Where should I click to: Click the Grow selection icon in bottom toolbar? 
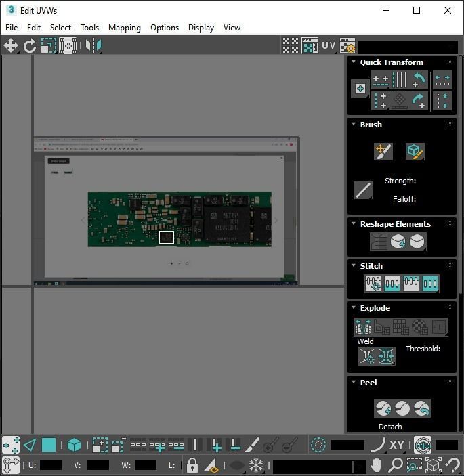pos(100,445)
